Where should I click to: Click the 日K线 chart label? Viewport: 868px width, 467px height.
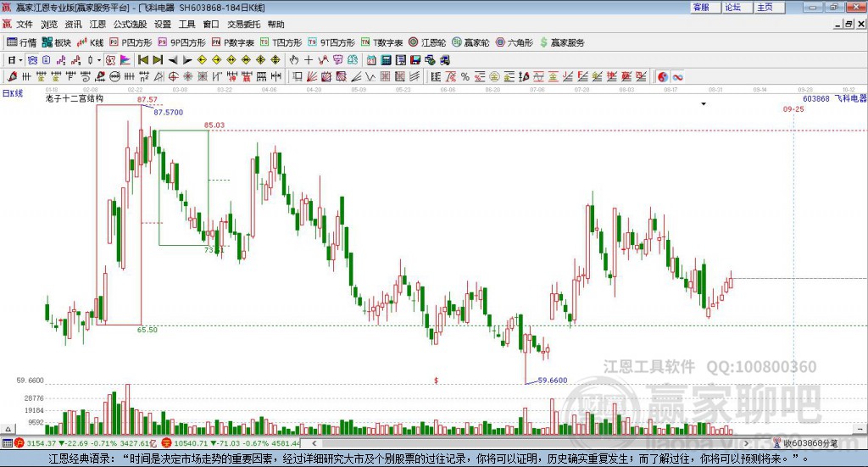[x=13, y=93]
